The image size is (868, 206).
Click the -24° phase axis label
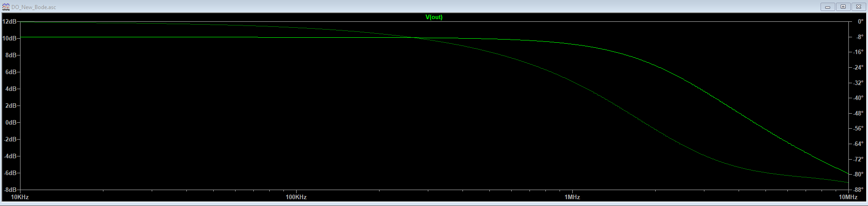pos(858,68)
